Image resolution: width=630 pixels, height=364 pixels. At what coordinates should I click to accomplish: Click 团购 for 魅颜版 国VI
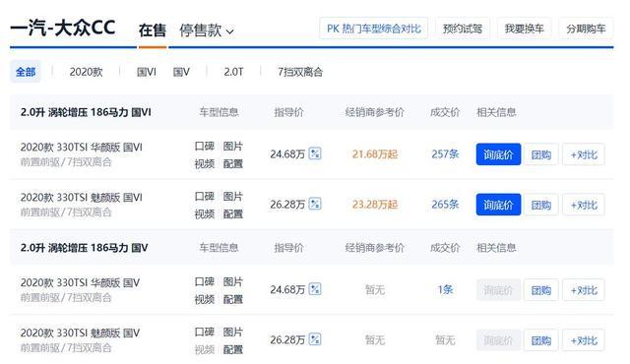[541, 205]
